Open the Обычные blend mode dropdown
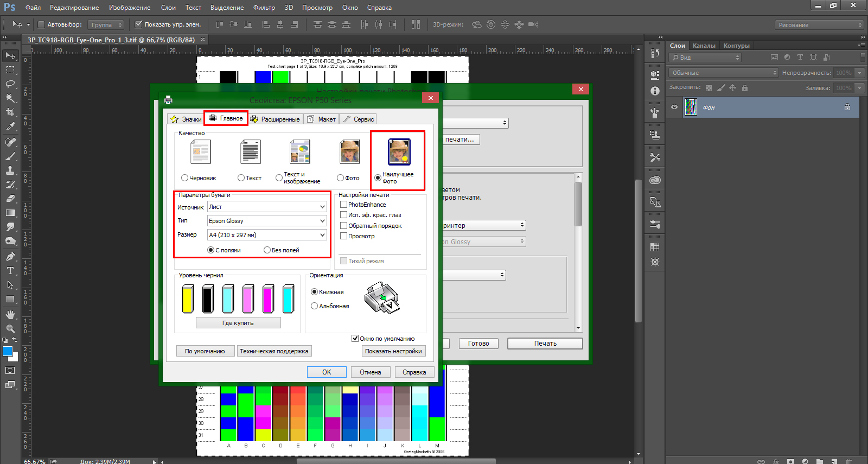This screenshot has height=464, width=868. (723, 73)
